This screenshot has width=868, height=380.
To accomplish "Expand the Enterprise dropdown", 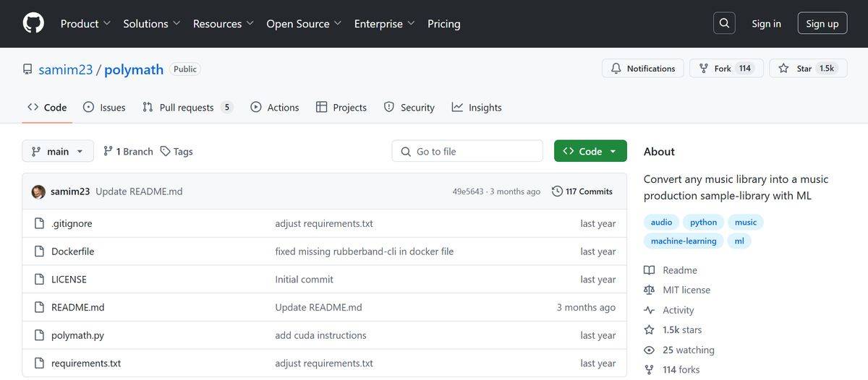I will coord(384,23).
